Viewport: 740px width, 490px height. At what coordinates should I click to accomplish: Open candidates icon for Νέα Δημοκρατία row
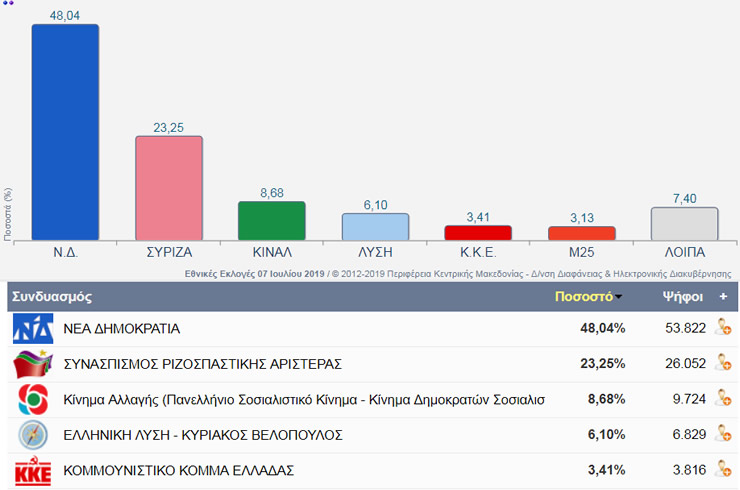click(x=722, y=328)
